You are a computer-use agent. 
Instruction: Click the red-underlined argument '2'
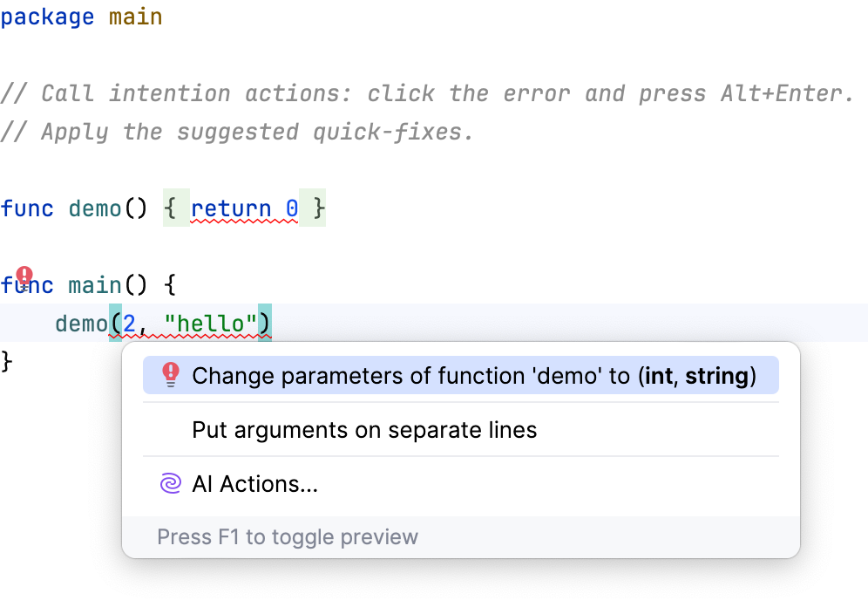pyautogui.click(x=129, y=323)
